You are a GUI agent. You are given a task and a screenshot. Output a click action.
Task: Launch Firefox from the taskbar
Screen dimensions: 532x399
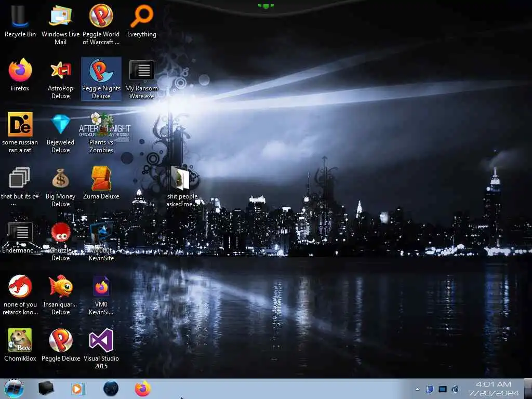pos(143,389)
